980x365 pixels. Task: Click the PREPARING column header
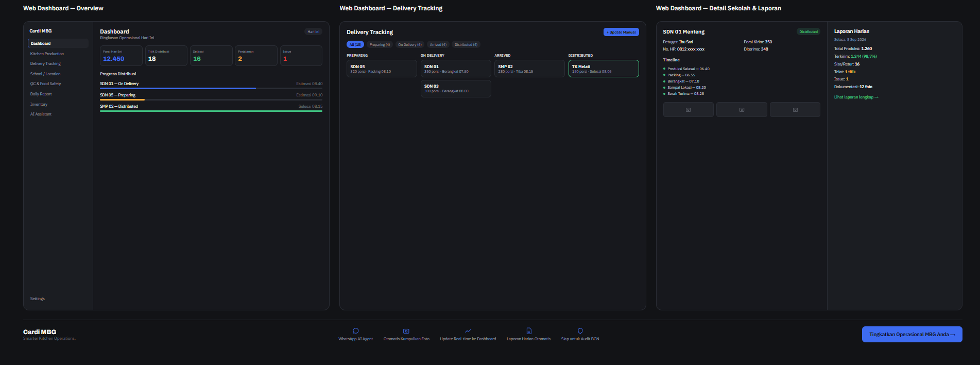357,55
